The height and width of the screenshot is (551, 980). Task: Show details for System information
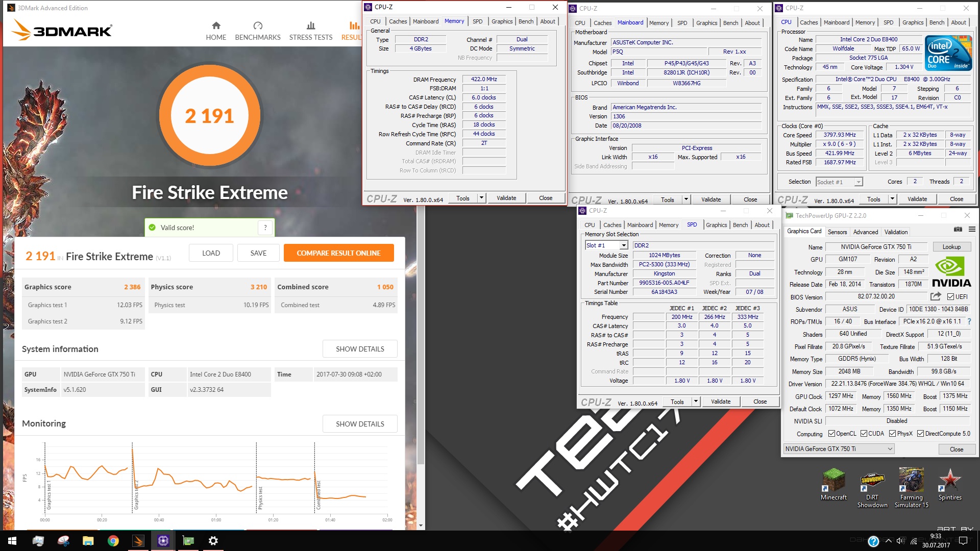[360, 349]
